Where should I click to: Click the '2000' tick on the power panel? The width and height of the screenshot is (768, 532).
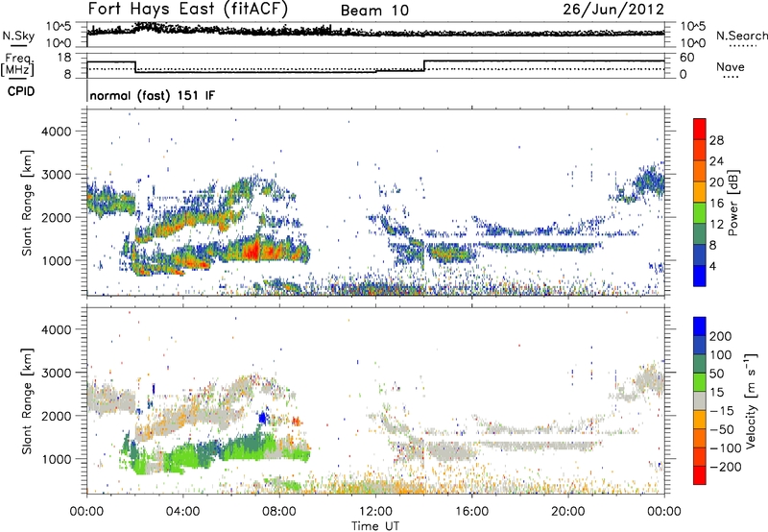(57, 217)
